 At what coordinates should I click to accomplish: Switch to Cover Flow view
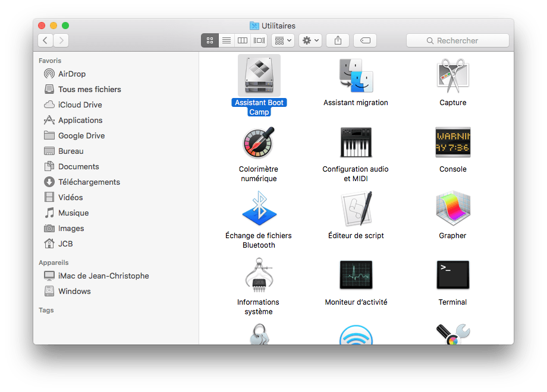tap(259, 40)
